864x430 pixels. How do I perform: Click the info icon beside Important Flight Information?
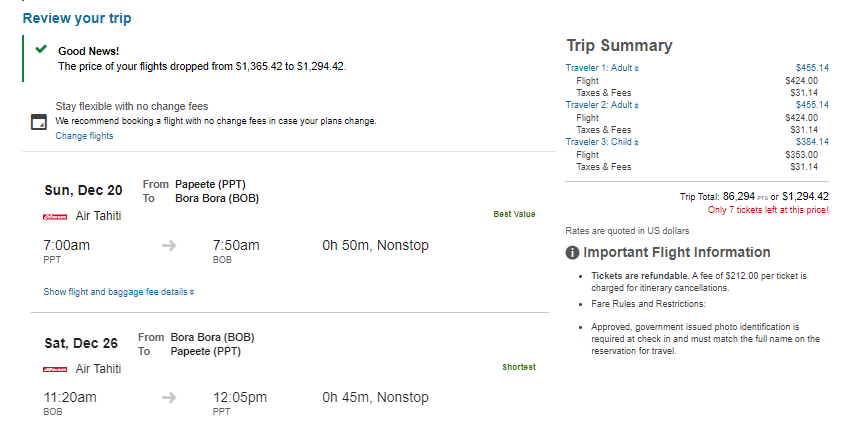click(x=573, y=252)
